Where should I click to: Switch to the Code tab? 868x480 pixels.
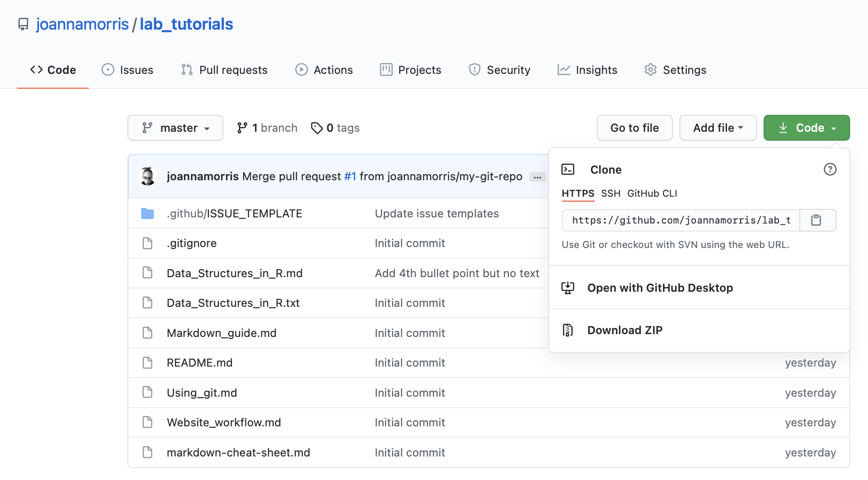(x=53, y=70)
